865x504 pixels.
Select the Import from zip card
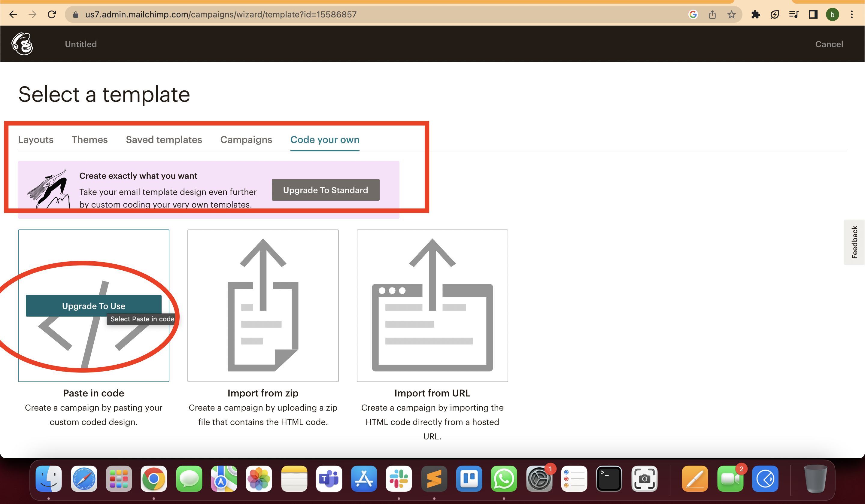point(263,305)
